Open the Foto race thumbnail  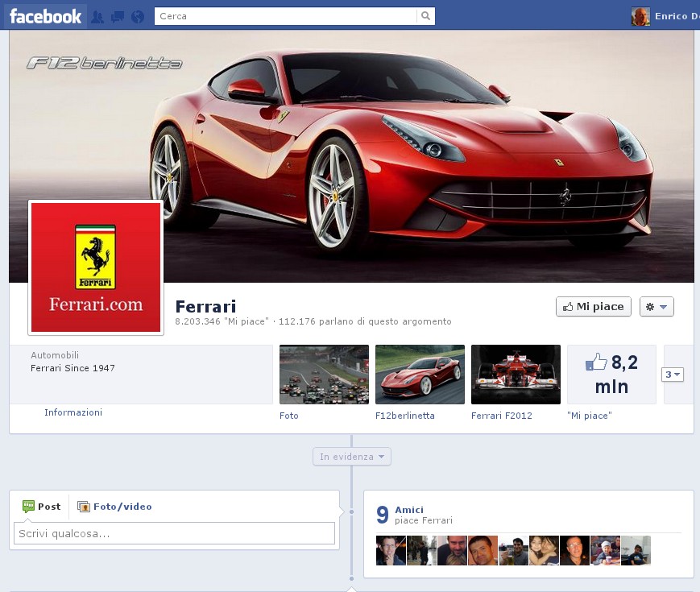coord(324,375)
